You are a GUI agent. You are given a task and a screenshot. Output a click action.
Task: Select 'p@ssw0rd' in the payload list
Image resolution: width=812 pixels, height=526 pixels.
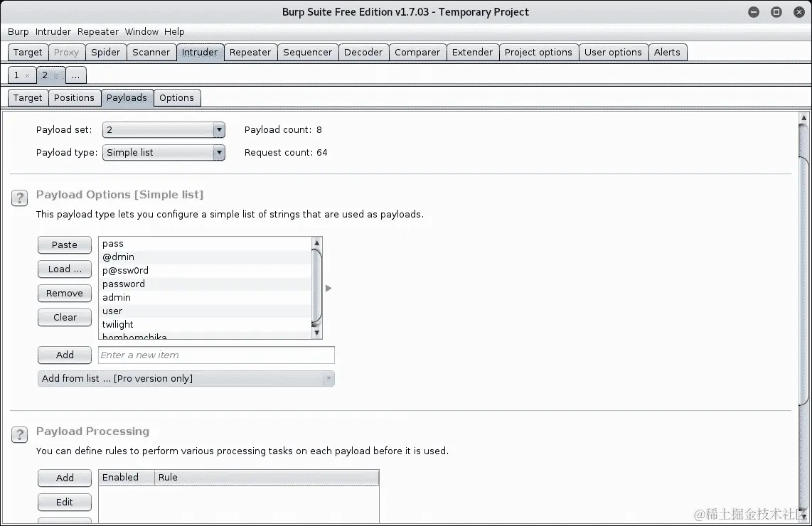click(205, 270)
